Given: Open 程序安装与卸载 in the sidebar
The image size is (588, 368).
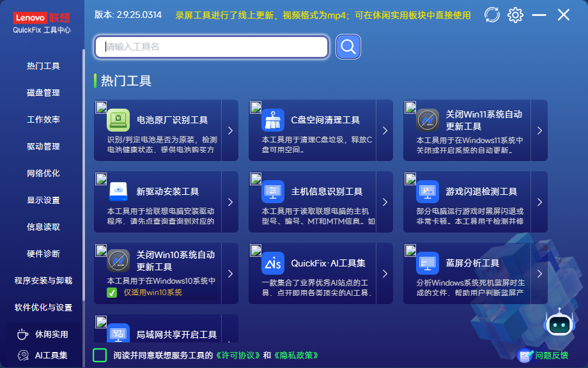Looking at the screenshot, I should coord(43,280).
